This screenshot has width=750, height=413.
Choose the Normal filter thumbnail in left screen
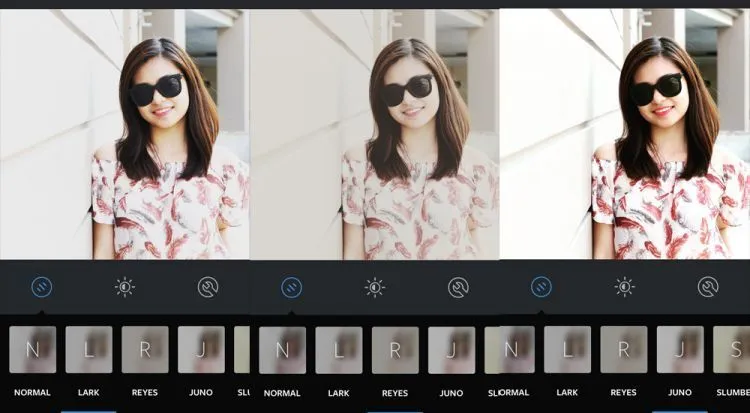click(33, 350)
